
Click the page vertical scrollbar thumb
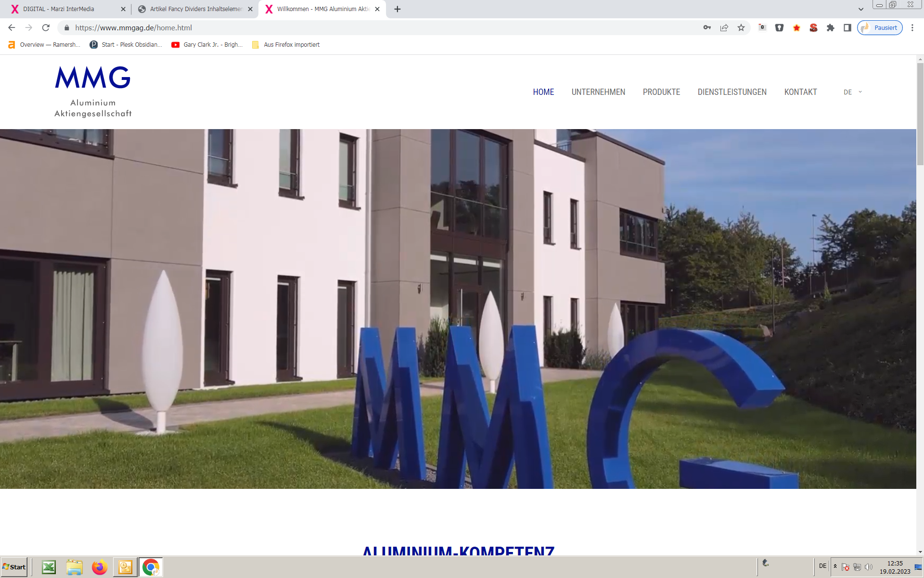tap(920, 114)
